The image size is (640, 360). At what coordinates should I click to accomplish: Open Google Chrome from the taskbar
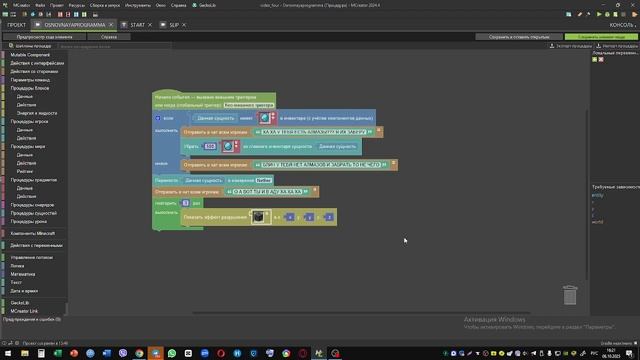[x=139, y=353]
